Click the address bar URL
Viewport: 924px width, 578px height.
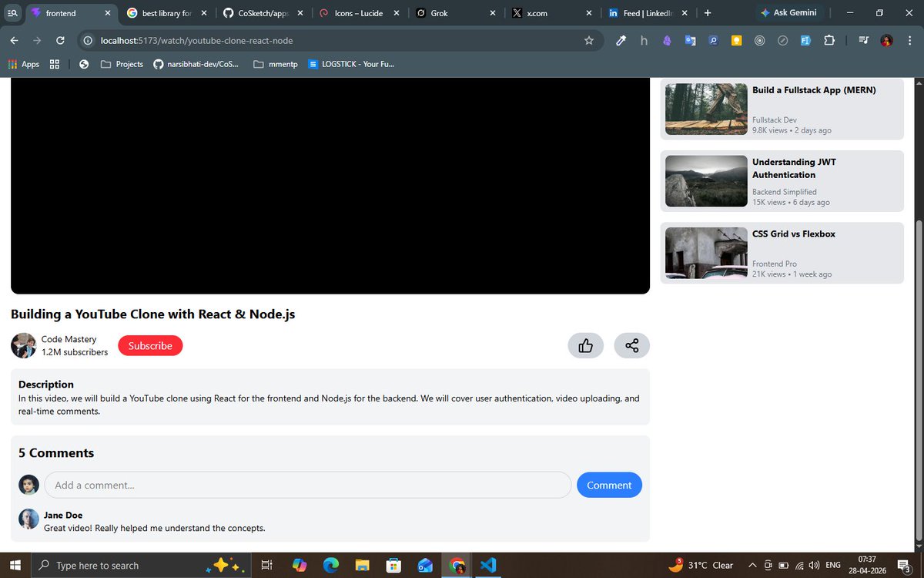tap(196, 41)
